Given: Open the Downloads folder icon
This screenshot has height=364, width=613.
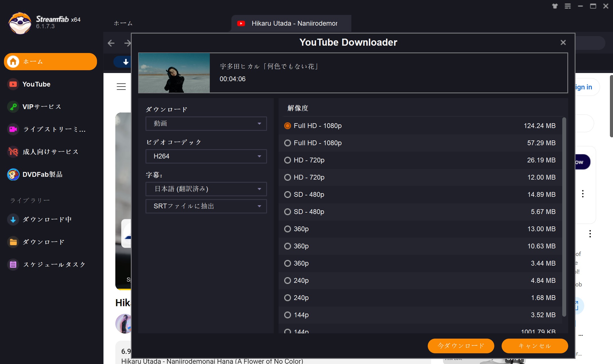Looking at the screenshot, I should click(x=13, y=242).
